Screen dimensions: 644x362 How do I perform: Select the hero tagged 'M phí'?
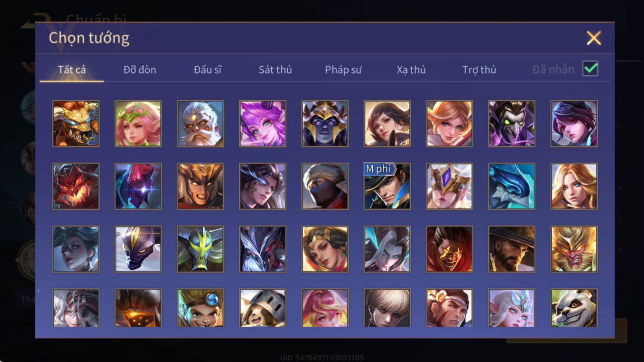click(x=387, y=186)
